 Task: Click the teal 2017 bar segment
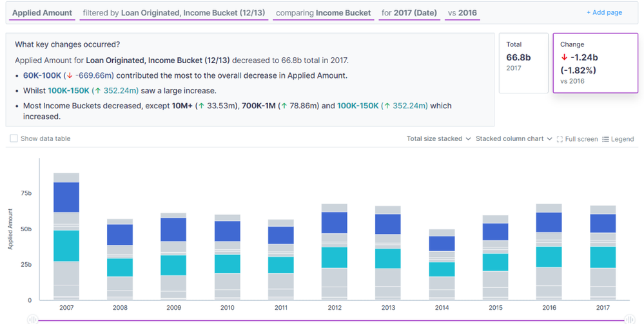click(603, 257)
